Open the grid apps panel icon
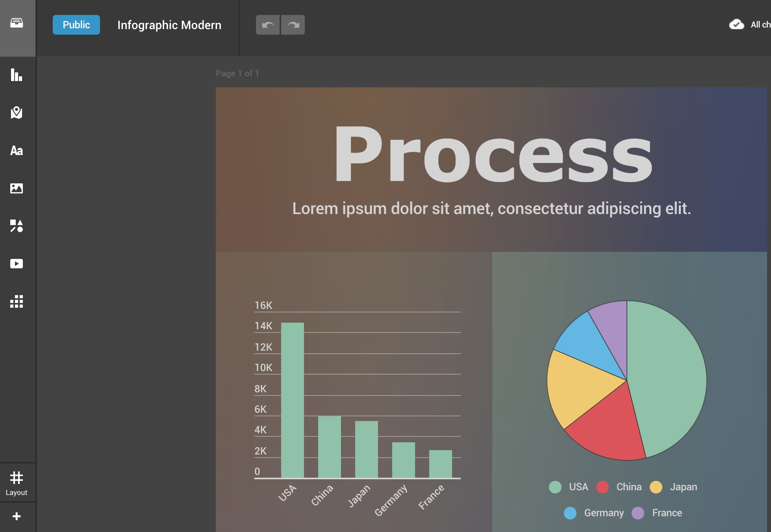This screenshot has height=532, width=771. 17,301
